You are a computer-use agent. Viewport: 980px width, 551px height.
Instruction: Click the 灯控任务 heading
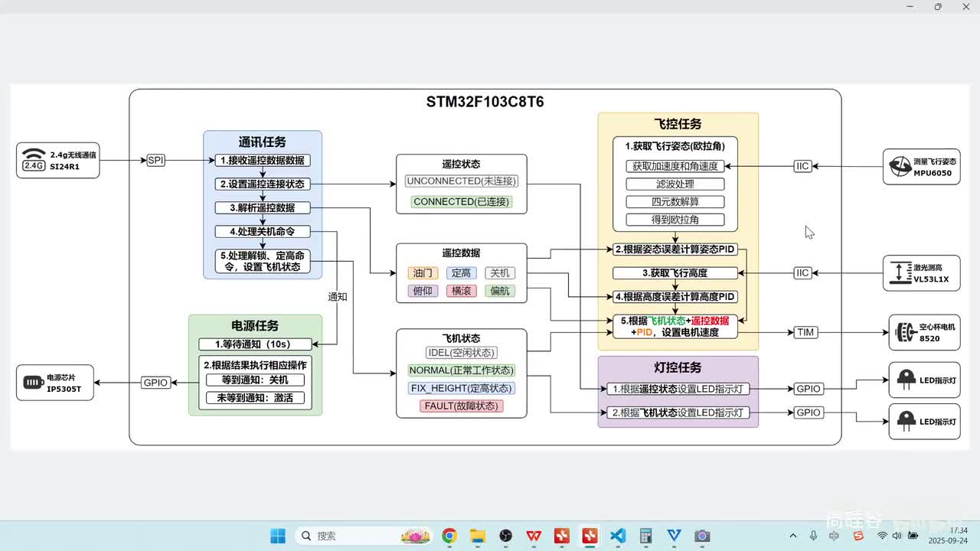point(678,368)
